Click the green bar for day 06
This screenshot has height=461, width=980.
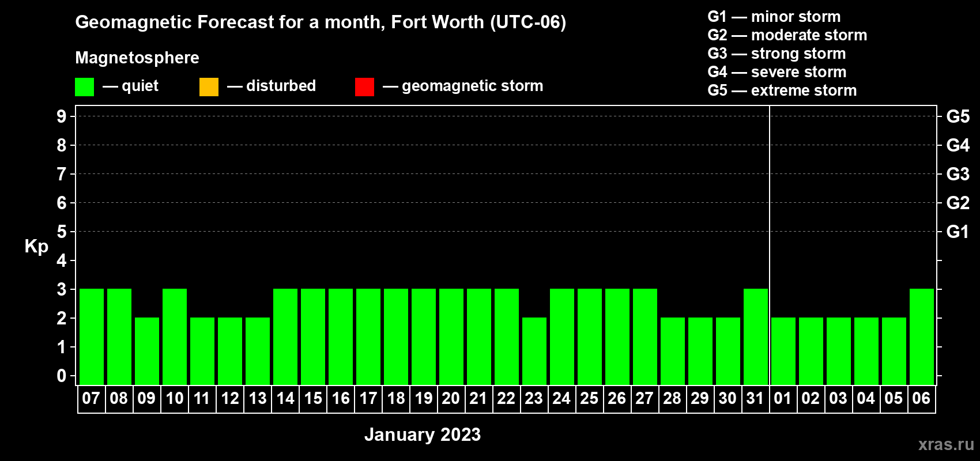pyautogui.click(x=922, y=337)
